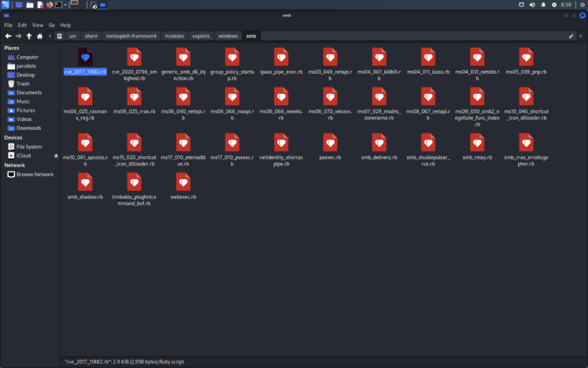
Task: Jump to the share path segment
Action: pyautogui.click(x=91, y=36)
